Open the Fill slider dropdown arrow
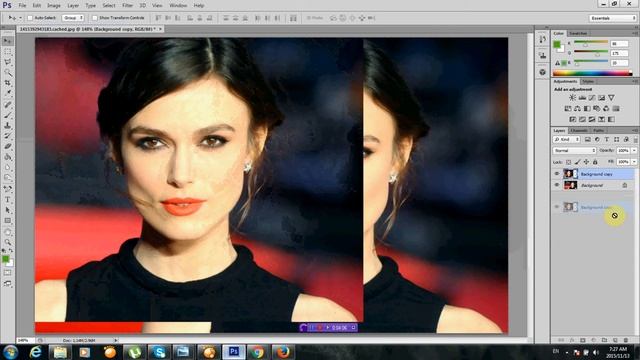 click(x=634, y=162)
